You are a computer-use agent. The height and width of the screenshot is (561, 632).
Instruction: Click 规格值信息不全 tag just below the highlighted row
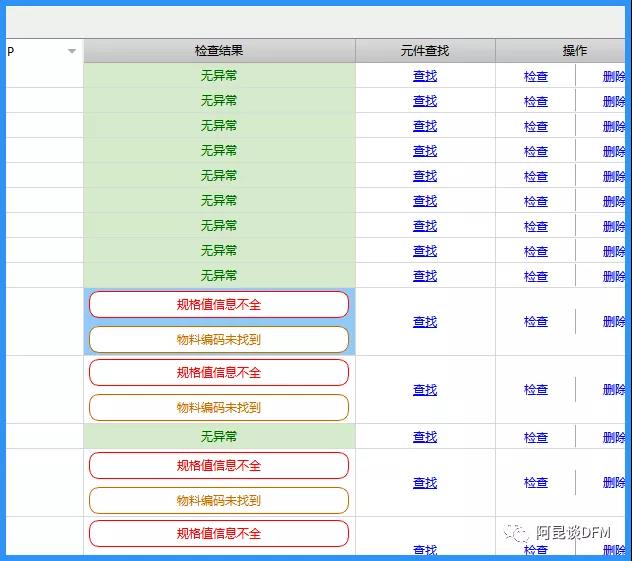click(219, 373)
